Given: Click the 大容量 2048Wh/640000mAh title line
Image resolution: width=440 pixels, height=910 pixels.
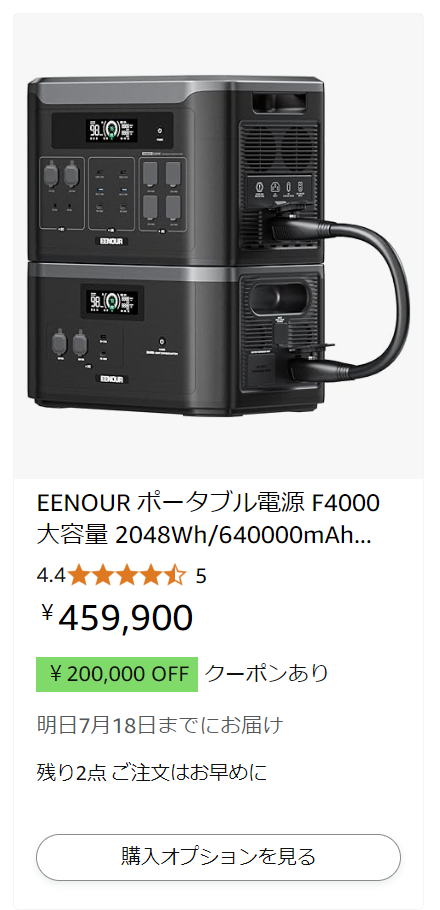Looking at the screenshot, I should tap(204, 536).
